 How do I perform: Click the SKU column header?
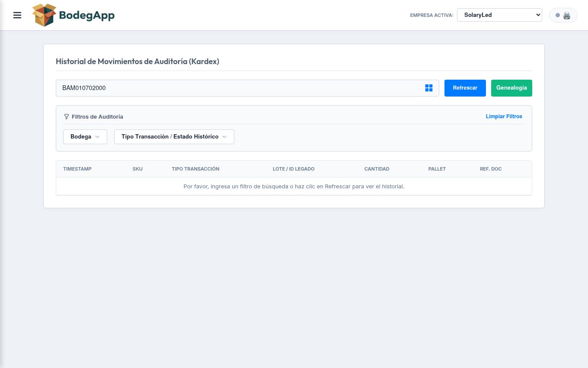coord(137,169)
